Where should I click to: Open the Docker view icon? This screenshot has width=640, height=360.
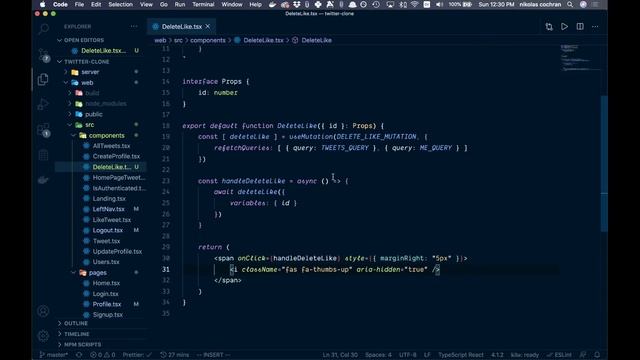[x=43, y=180]
